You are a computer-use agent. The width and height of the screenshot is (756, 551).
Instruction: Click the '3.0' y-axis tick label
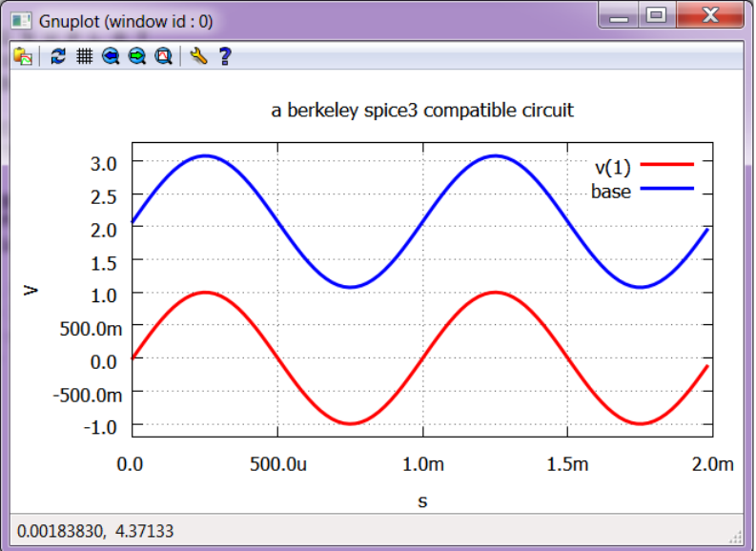(103, 164)
